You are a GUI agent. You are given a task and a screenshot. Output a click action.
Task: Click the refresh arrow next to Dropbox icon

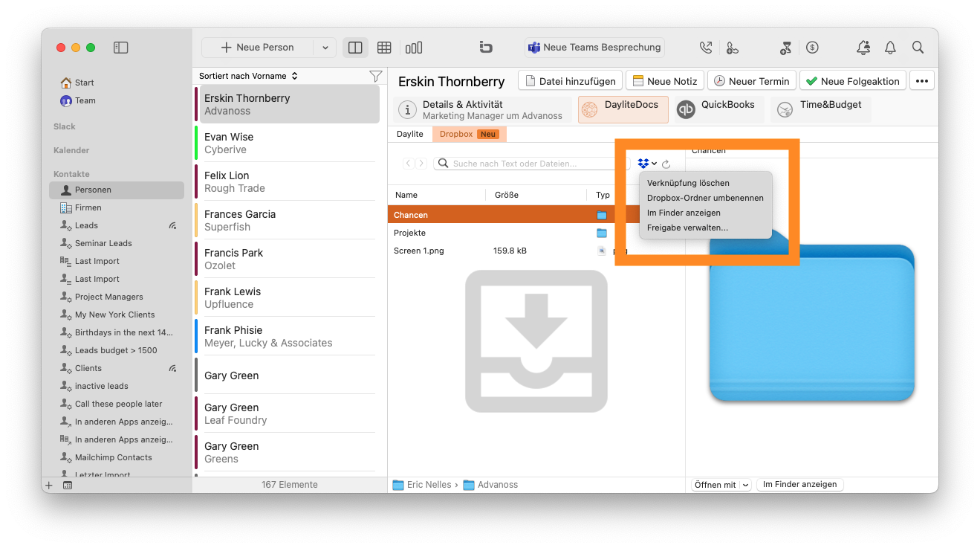[x=666, y=164]
